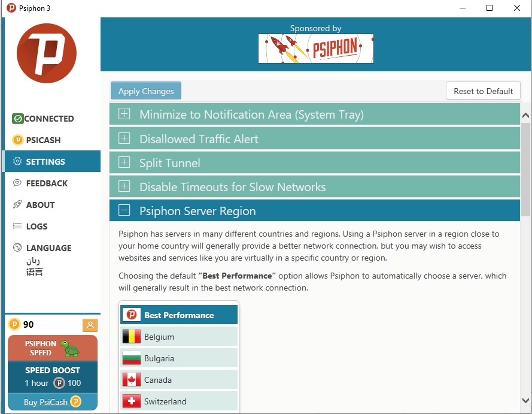Viewport: 532px width, 414px height.
Task: Click the PsiCash balance coin icon beside 90
Action: (14, 324)
